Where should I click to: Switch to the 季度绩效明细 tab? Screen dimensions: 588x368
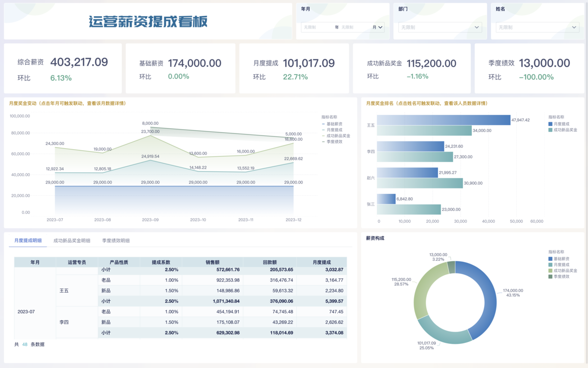click(116, 240)
